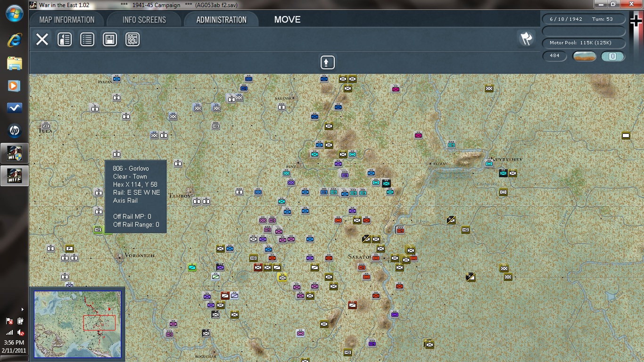Click the floppy disk save game icon

click(x=110, y=40)
